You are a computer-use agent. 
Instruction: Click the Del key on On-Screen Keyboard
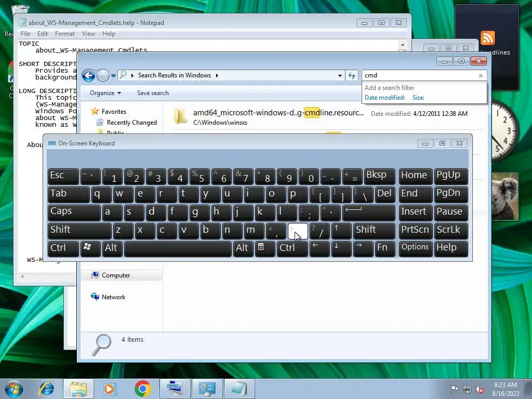coord(385,194)
